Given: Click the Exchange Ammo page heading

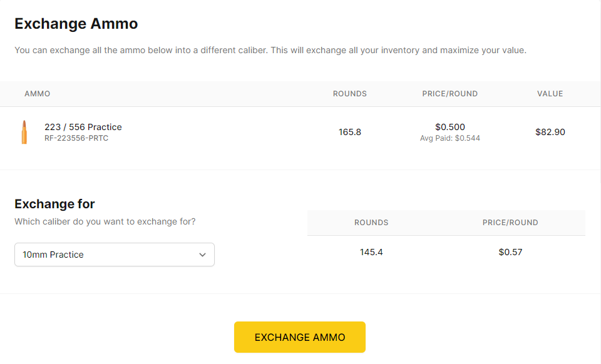Looking at the screenshot, I should click(76, 24).
